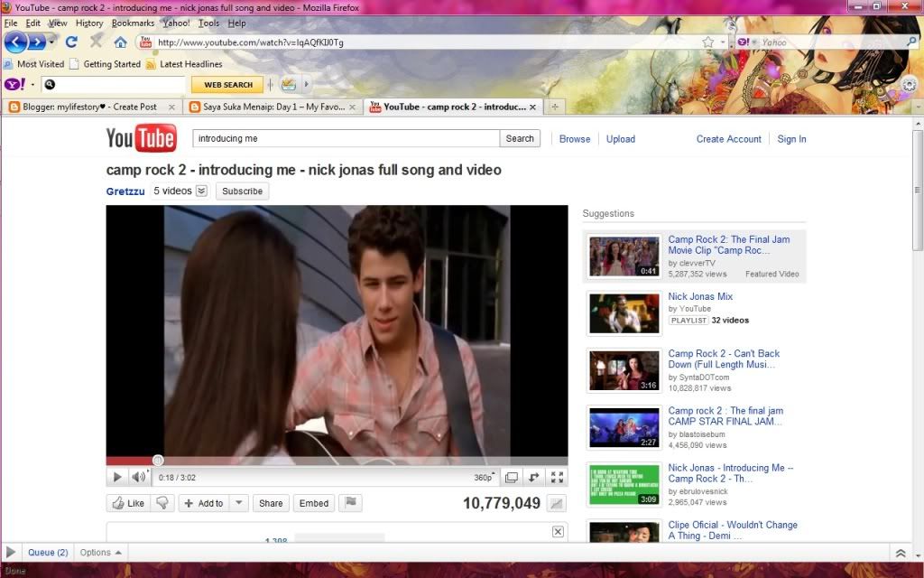Open the Add to dropdown arrow
Viewport: 924px width, 578px height.
tap(238, 503)
